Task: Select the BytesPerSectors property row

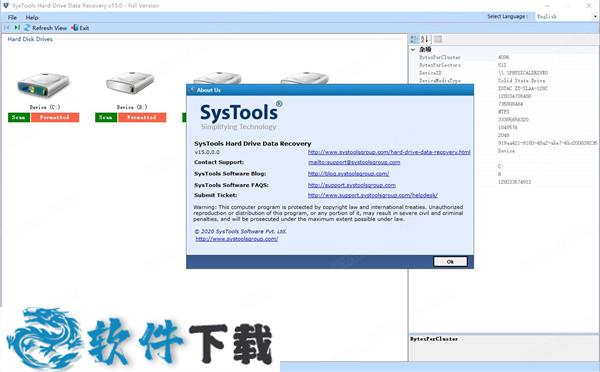Action: 504,65
